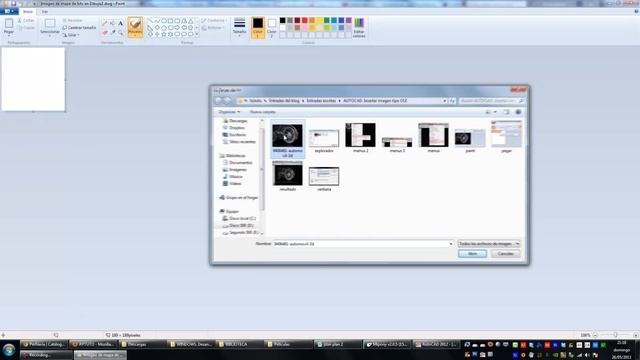
Task: Click Cortar in the clipboard group
Action: click(x=26, y=20)
